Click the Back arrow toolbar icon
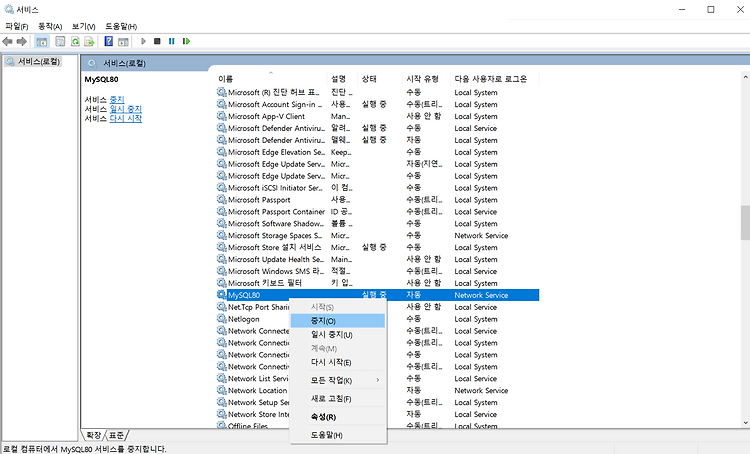This screenshot has width=750, height=454. (7, 42)
